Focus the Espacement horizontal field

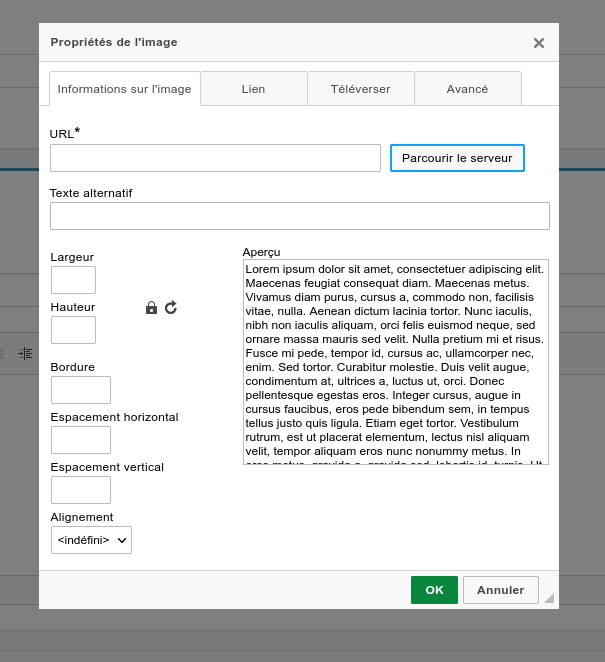click(80, 440)
